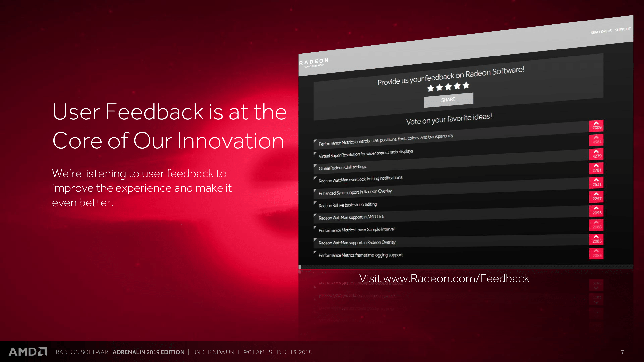Click upvote arrow for Performance Metrics frametime logging
Screen dimensions: 644x362
coord(596,252)
